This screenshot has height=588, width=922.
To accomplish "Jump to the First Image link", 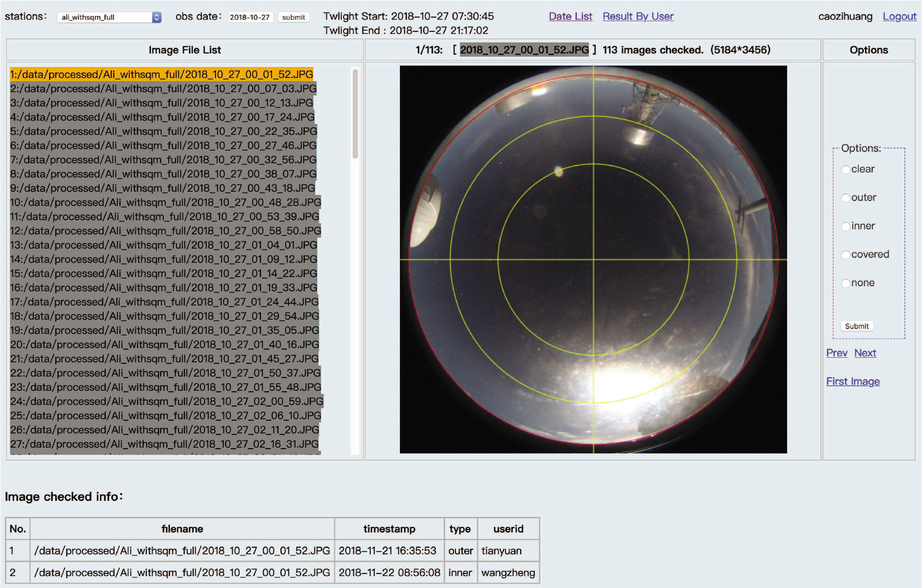I will [853, 382].
